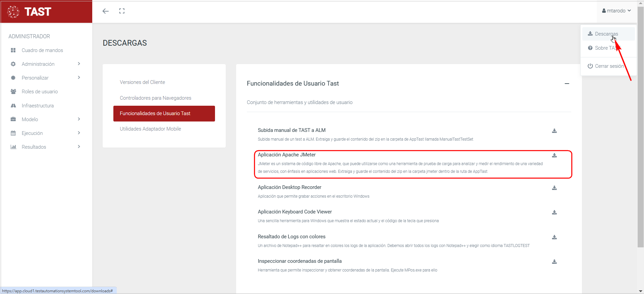Download Subida manual de TAST a ALM

(554, 131)
